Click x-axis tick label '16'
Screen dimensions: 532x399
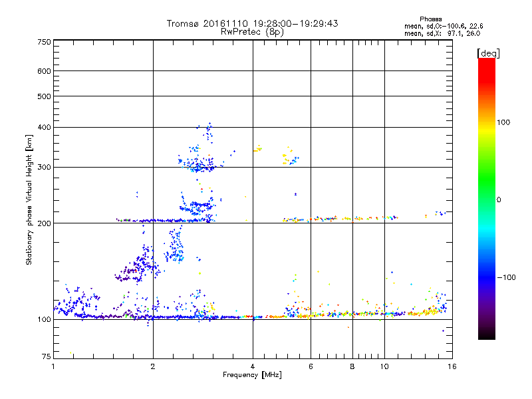pos(452,366)
